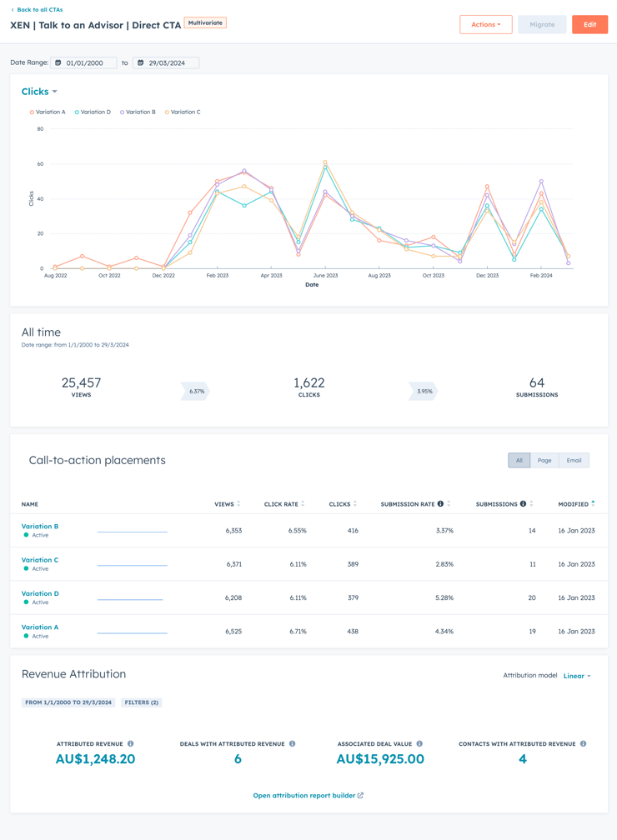Open calendar icon in start date field
Viewport: 617px width, 840px height.
58,62
